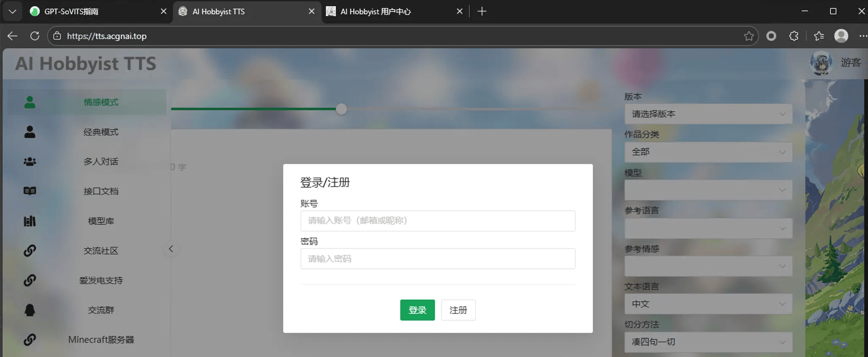This screenshot has height=357, width=868.
Task: Click the slider handle above text area
Action: [x=341, y=109]
